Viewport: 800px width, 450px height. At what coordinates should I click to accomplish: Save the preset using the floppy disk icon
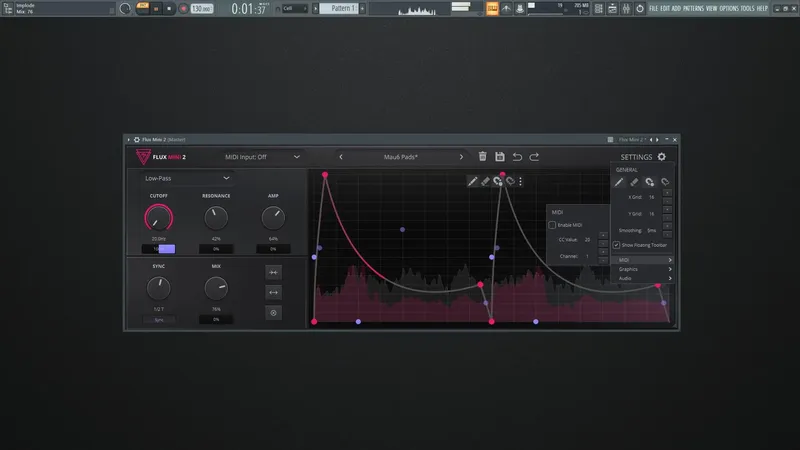click(x=499, y=157)
